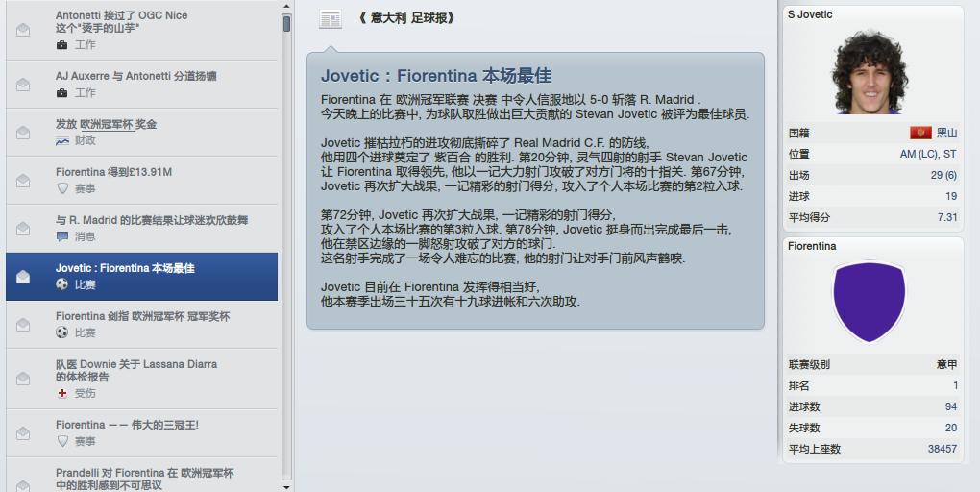Click scroll down arrow of message list
This screenshot has width=980, height=492.
coord(286,487)
